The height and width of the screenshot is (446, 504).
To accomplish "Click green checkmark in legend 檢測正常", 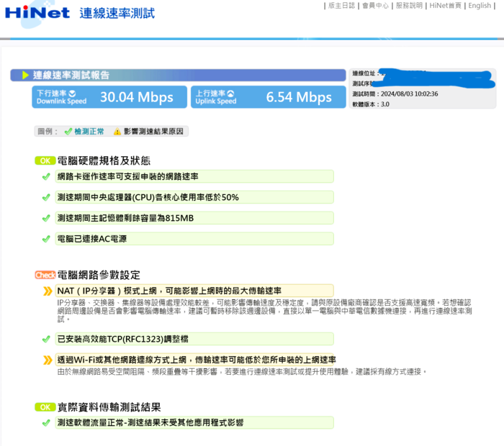I will tap(68, 132).
